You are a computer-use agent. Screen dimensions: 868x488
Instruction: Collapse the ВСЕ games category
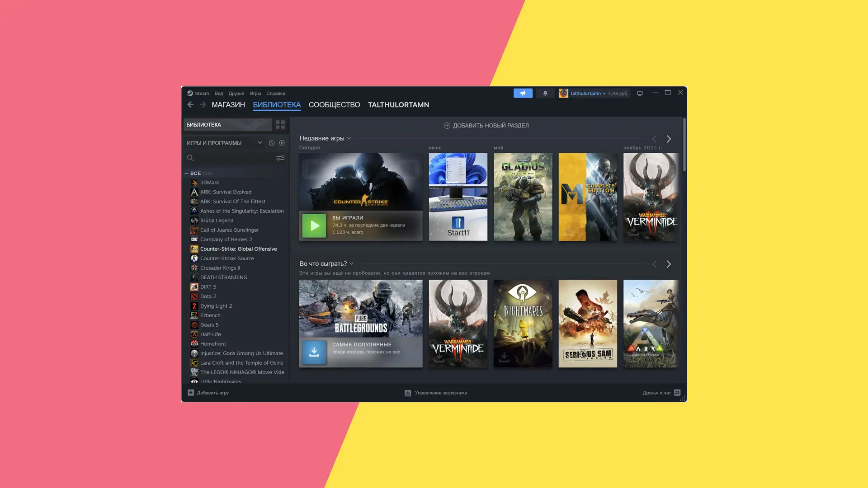click(x=186, y=174)
